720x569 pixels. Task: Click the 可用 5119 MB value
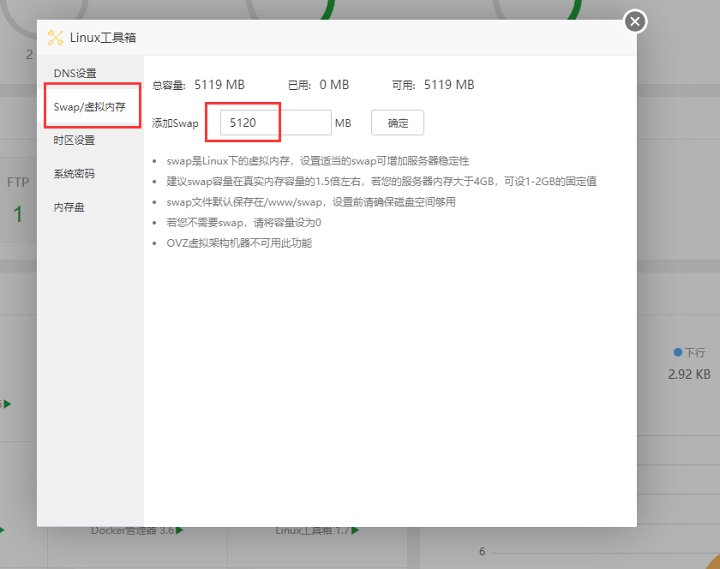[x=449, y=85]
